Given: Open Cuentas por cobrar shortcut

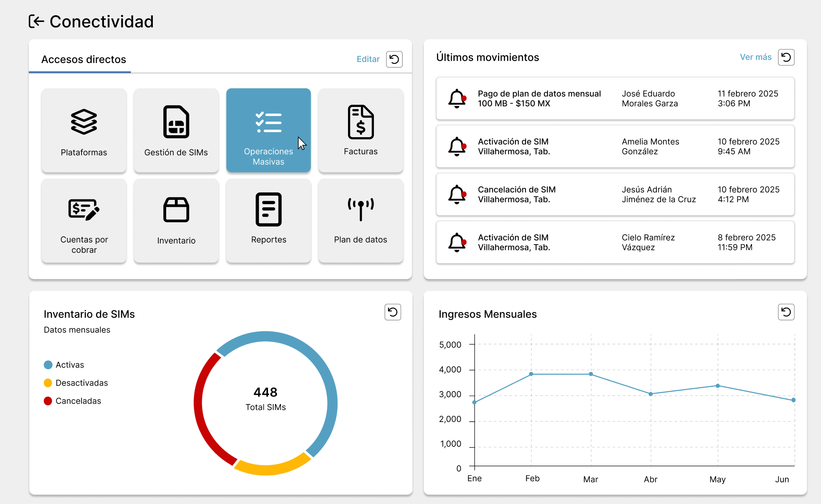Looking at the screenshot, I should pyautogui.click(x=84, y=221).
